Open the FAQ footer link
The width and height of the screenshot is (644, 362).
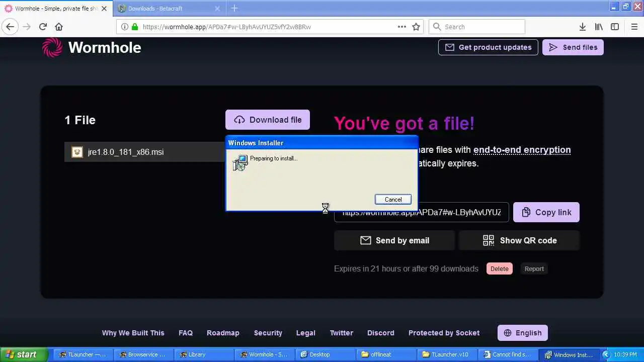pyautogui.click(x=186, y=333)
